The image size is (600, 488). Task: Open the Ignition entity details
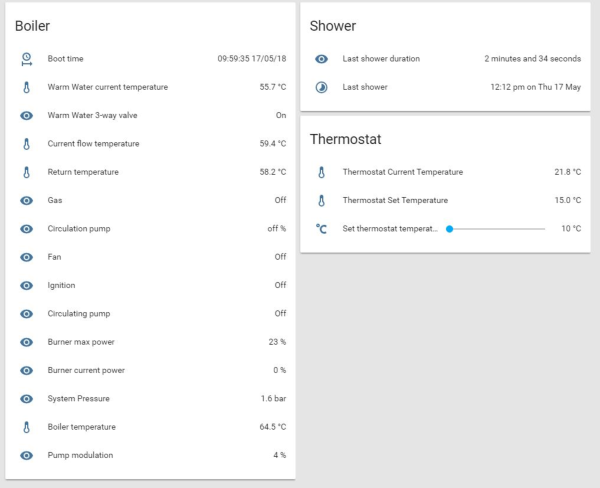coord(61,285)
